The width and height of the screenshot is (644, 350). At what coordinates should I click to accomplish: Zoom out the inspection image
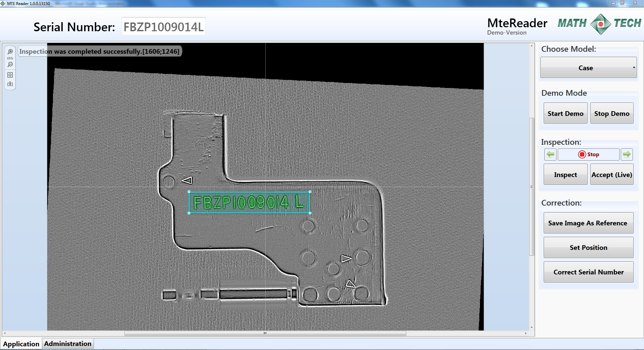(x=10, y=64)
